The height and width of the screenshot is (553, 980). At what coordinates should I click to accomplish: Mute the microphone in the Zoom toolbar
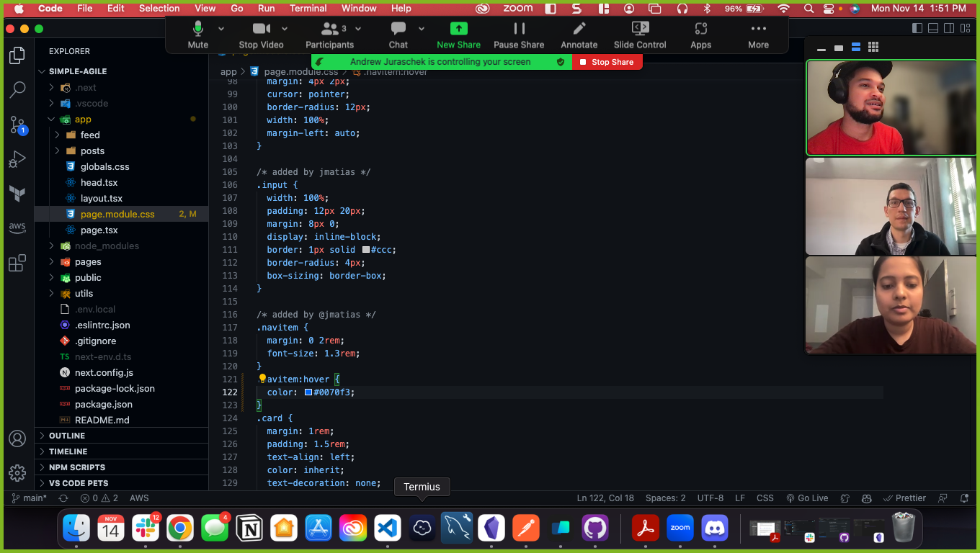point(197,34)
